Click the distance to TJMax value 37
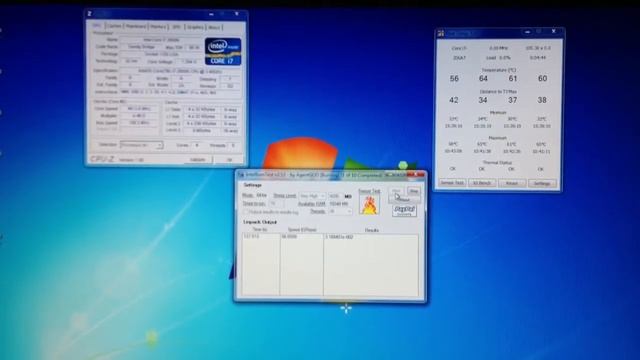The width and height of the screenshot is (640, 360). pyautogui.click(x=513, y=100)
